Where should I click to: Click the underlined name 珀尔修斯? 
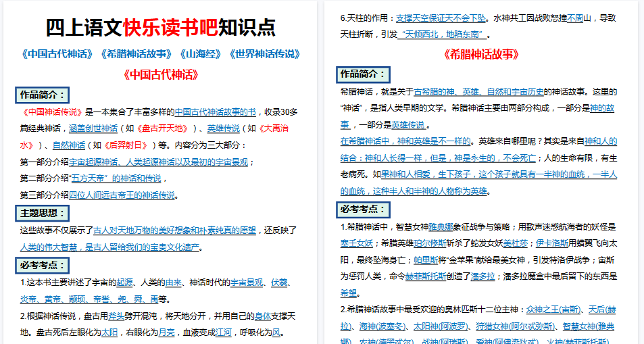coord(430,243)
